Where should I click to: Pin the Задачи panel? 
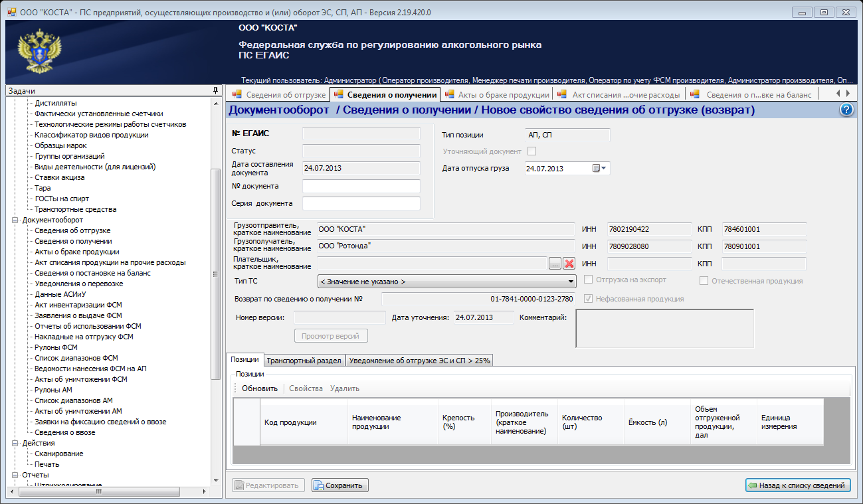(215, 90)
